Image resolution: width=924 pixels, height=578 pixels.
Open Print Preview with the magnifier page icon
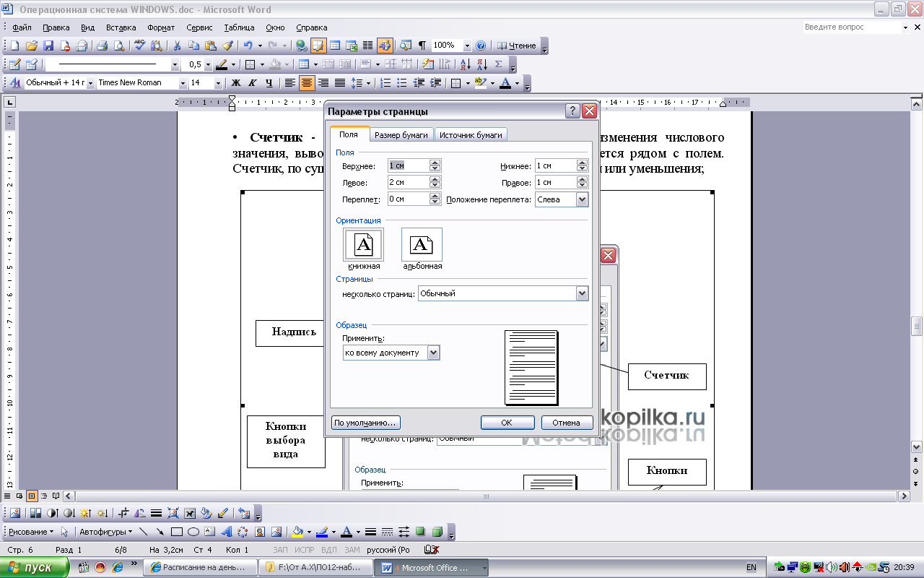[119, 46]
